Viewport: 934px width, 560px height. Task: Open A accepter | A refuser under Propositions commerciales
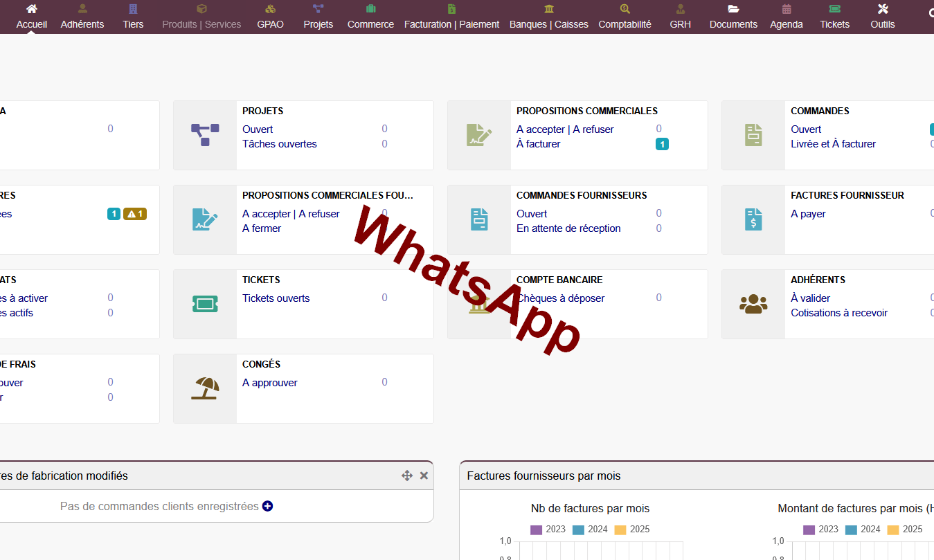(x=565, y=129)
